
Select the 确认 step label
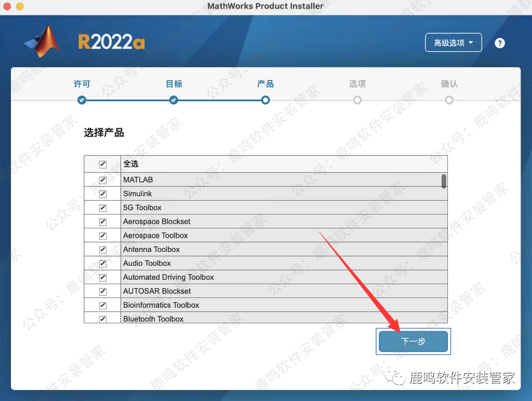pyautogui.click(x=449, y=84)
